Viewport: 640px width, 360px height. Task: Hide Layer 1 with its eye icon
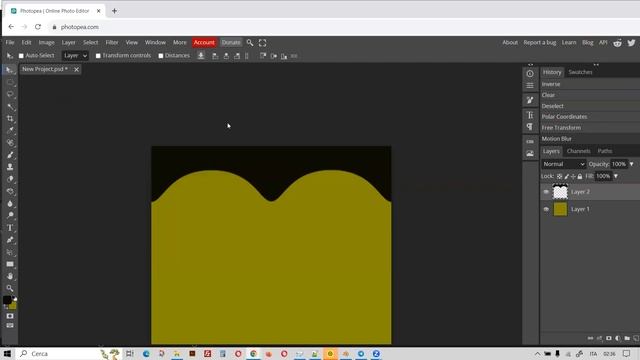pos(546,209)
